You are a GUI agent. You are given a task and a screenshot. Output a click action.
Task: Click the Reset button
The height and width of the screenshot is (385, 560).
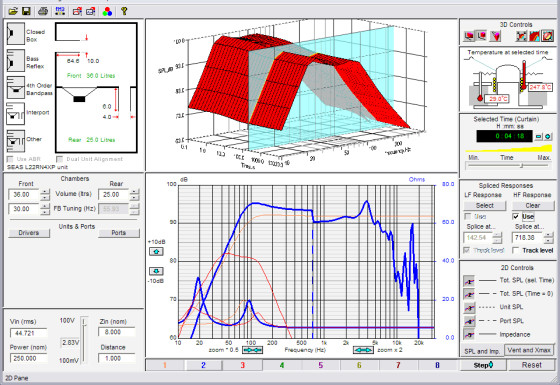[532, 365]
